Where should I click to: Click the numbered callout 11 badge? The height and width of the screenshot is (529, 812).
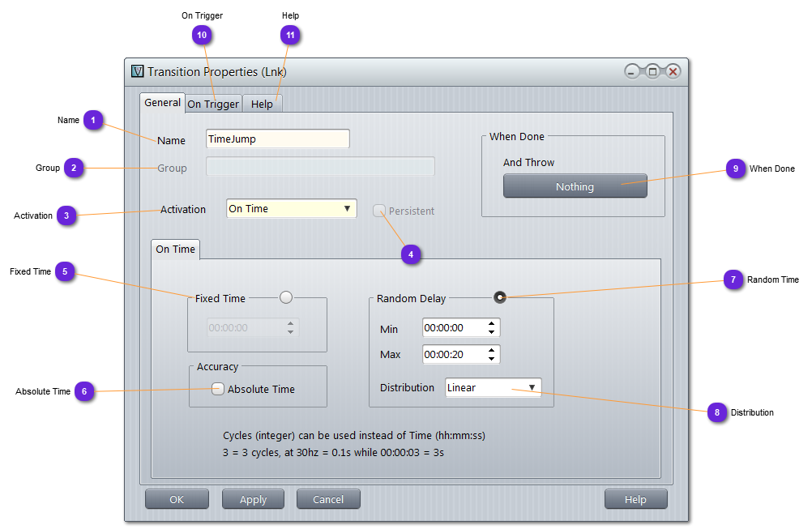tap(290, 35)
